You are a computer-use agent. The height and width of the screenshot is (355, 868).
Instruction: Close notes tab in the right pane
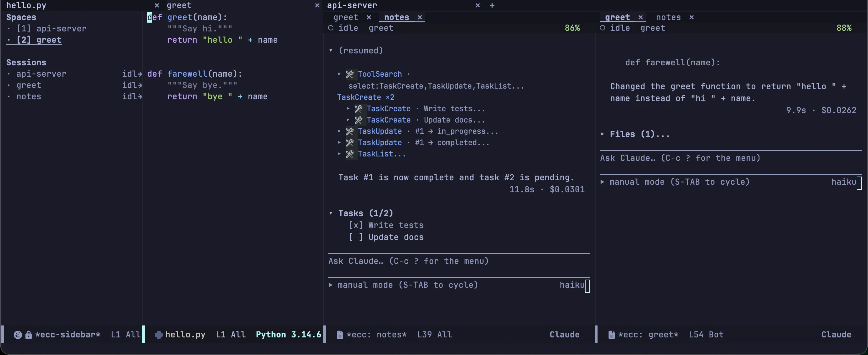pyautogui.click(x=692, y=17)
